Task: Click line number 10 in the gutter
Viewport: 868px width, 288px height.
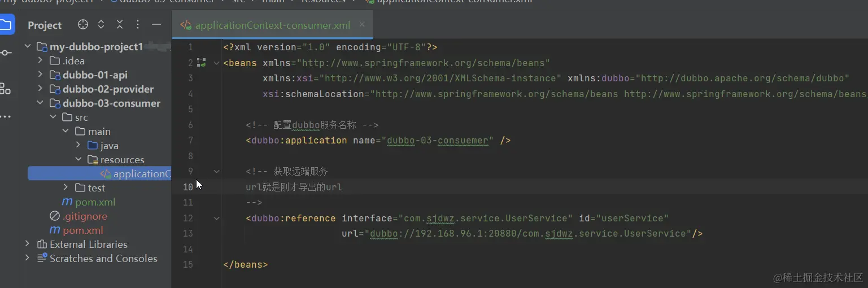Action: tap(187, 187)
